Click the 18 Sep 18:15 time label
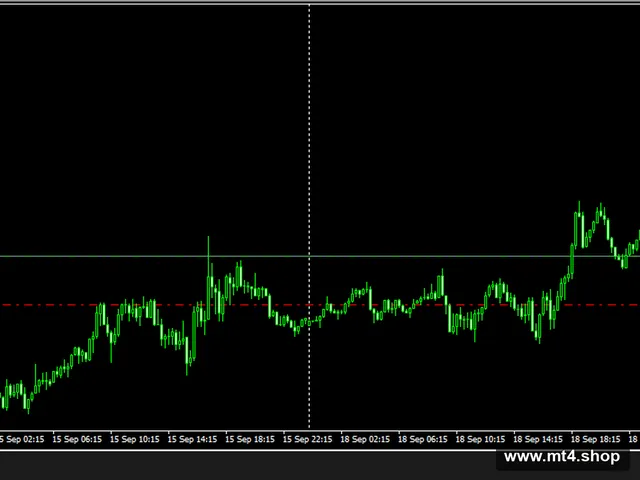The height and width of the screenshot is (480, 640). (x=595, y=439)
